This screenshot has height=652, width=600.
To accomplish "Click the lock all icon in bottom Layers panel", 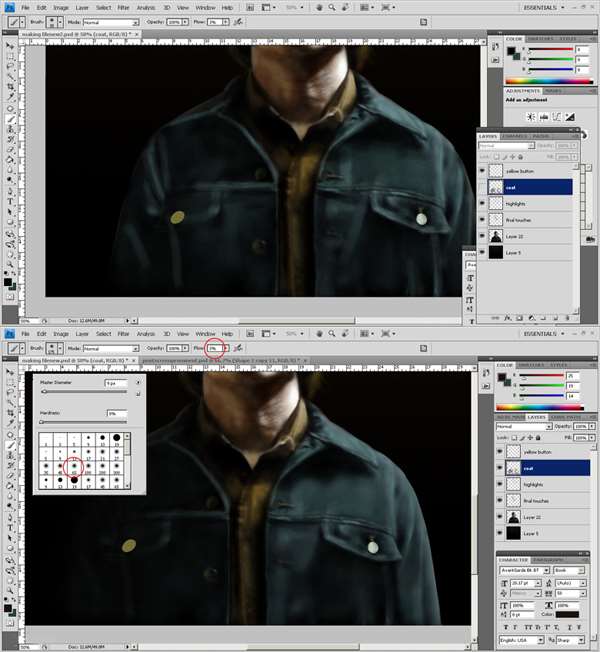I will click(x=538, y=438).
